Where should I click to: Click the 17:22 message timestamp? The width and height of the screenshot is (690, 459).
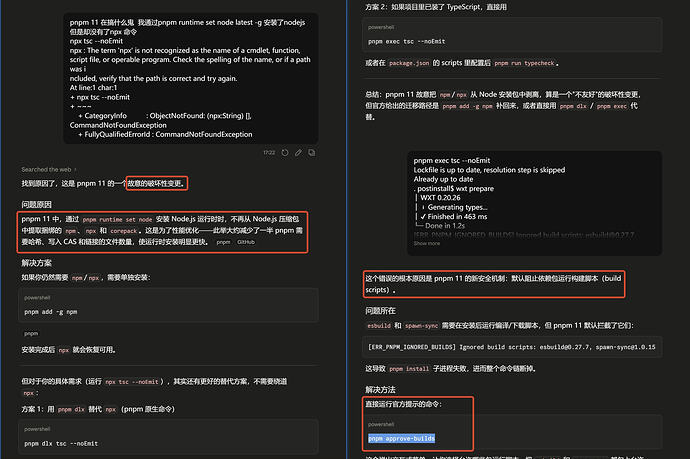269,153
